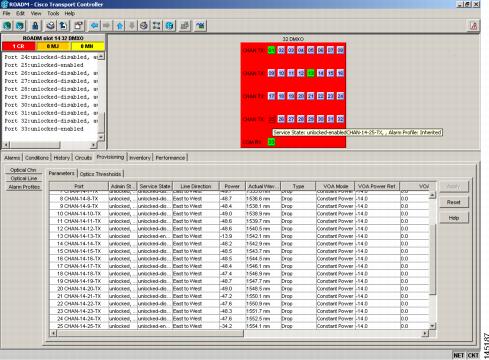Switch to the Inventory tab
The height and width of the screenshot is (360, 489).
140,158
